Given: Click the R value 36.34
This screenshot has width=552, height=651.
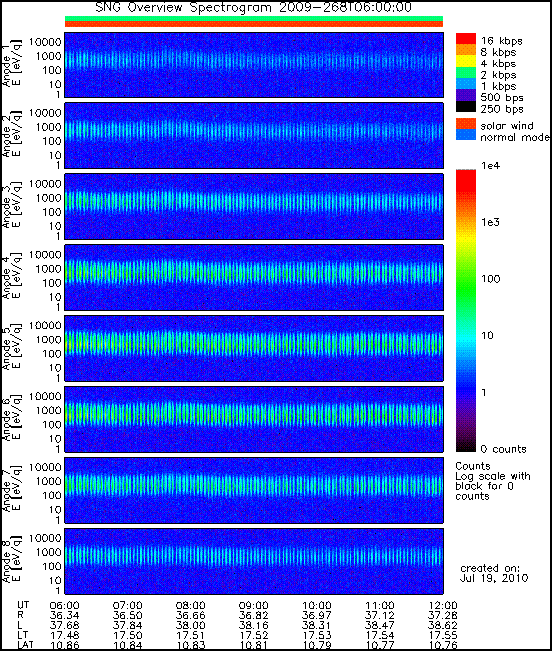Looking at the screenshot, I should tap(64, 615).
